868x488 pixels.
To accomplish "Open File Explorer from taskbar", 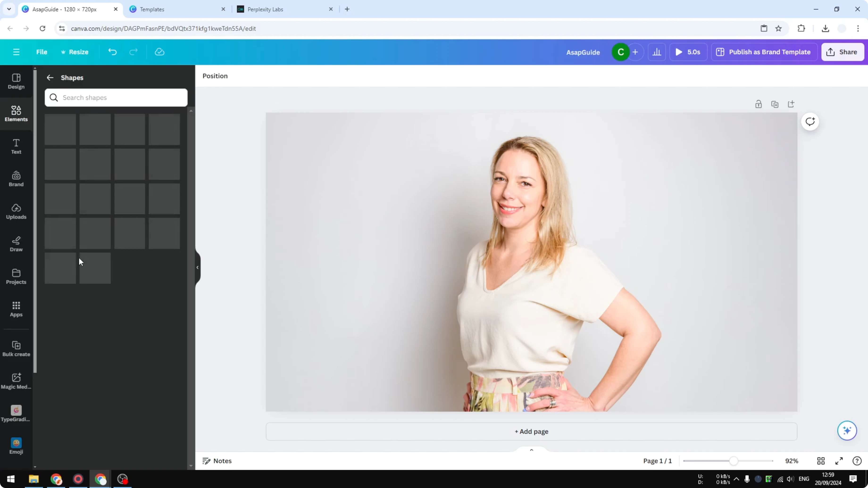I will [34, 479].
